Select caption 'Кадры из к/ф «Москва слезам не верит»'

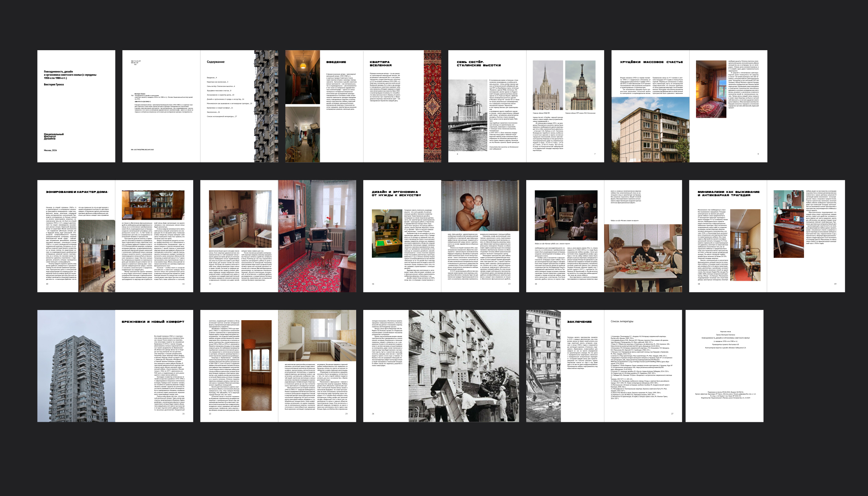(624, 221)
